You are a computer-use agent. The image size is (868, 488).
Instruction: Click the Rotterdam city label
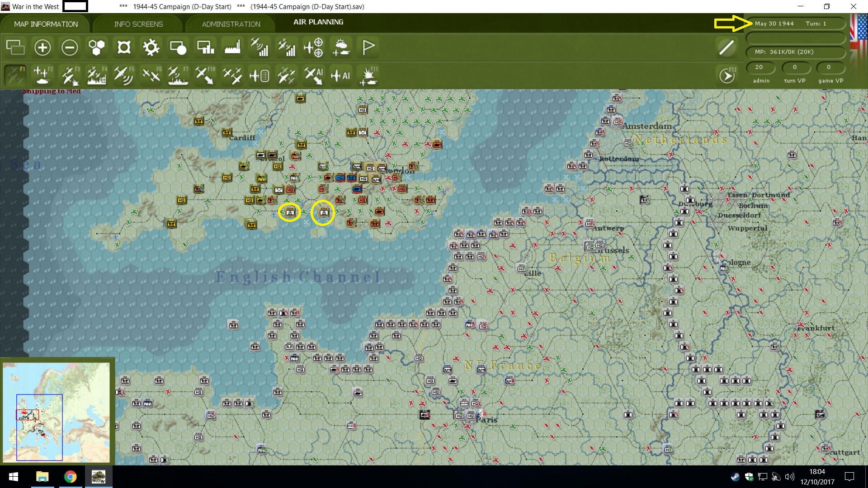(619, 159)
